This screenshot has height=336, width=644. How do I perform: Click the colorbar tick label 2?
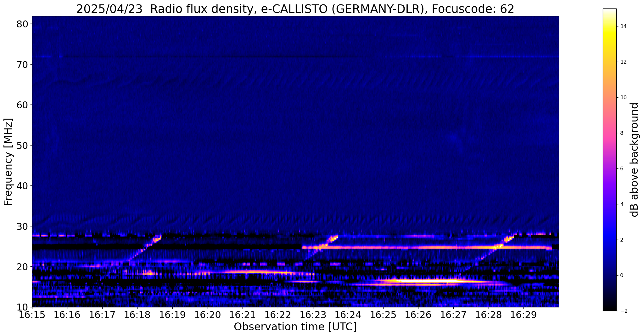tap(622, 240)
